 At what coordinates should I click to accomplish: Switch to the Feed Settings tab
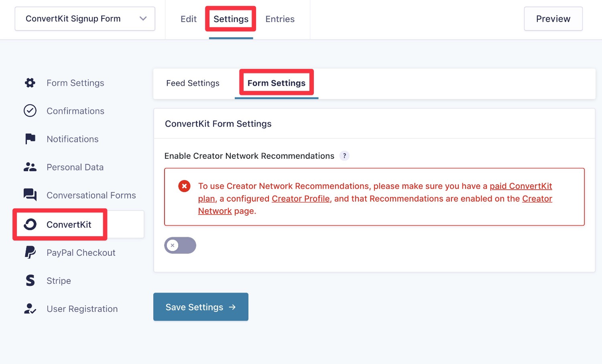tap(193, 83)
